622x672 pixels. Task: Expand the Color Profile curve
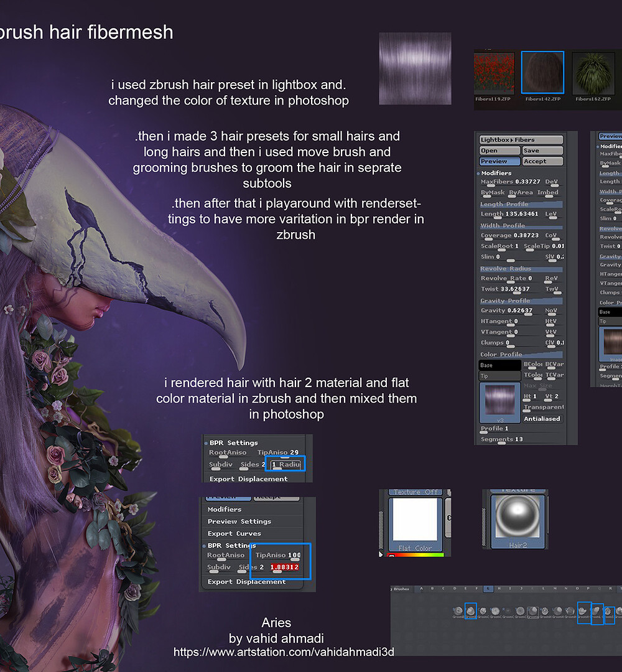(x=521, y=355)
